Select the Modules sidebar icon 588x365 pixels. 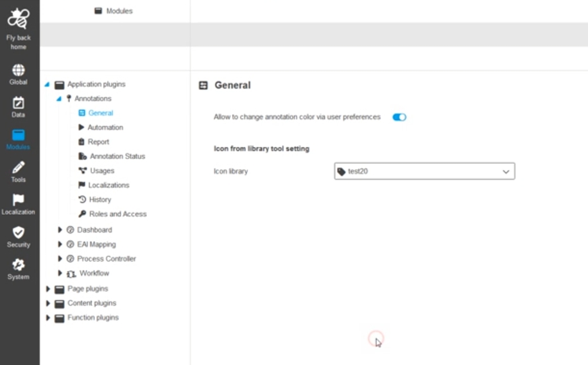[x=19, y=135]
